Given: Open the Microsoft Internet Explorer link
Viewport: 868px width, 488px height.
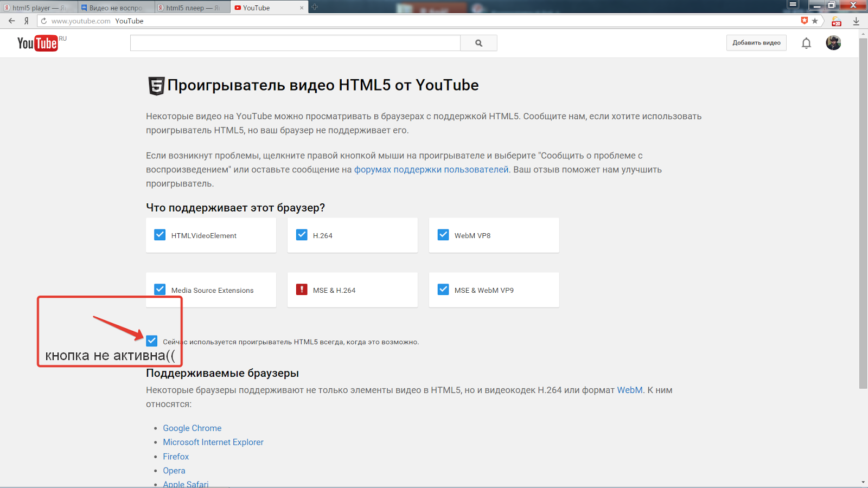Looking at the screenshot, I should pyautogui.click(x=213, y=442).
